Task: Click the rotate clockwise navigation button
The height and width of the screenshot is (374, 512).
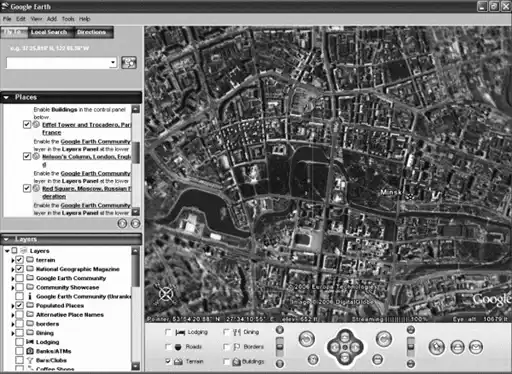Action: point(384,339)
